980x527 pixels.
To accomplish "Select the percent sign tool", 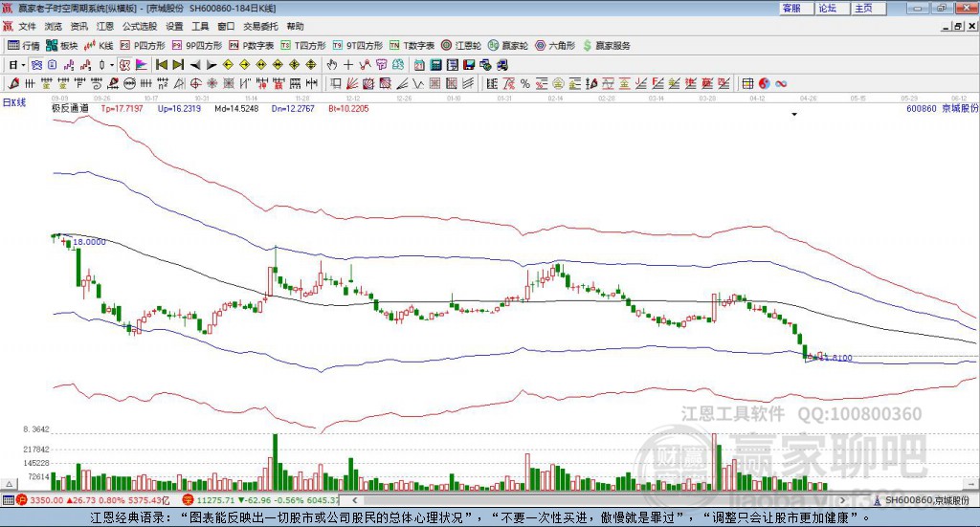I will pyautogui.click(x=525, y=83).
